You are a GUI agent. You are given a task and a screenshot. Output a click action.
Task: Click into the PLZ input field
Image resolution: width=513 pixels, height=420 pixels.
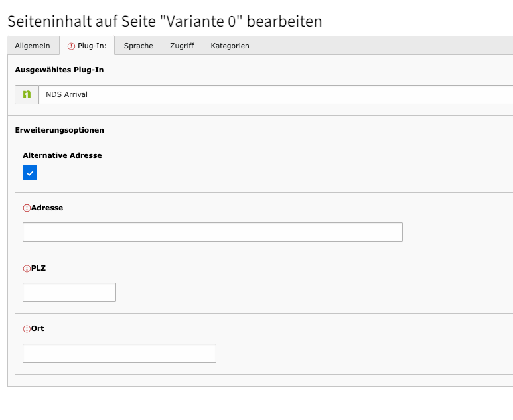click(x=70, y=293)
